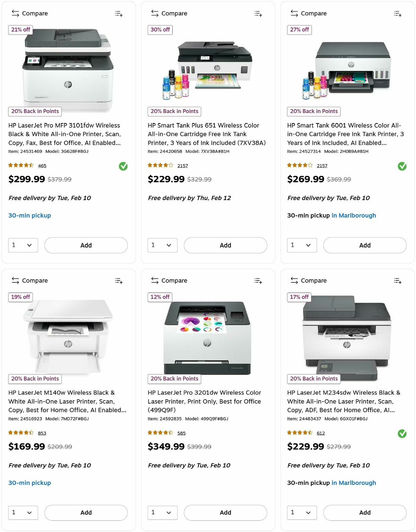This screenshot has width=416, height=532.
Task: Open the quantity dropdown for HP LaserJet Pro MFP 3101fdw
Action: click(x=23, y=245)
